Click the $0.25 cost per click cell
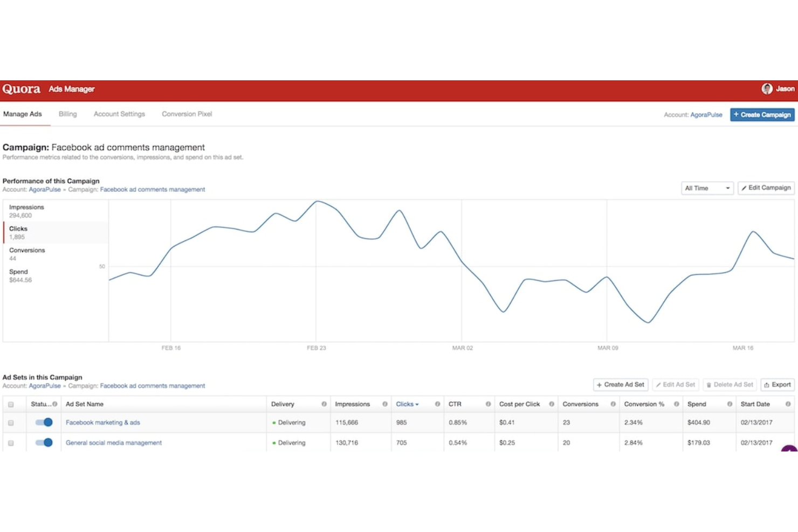Screen dimensions: 798x532 [507, 443]
